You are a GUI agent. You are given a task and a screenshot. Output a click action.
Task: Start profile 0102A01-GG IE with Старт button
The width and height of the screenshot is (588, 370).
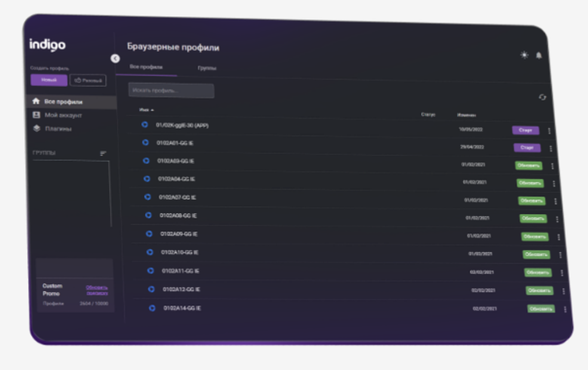(x=526, y=148)
